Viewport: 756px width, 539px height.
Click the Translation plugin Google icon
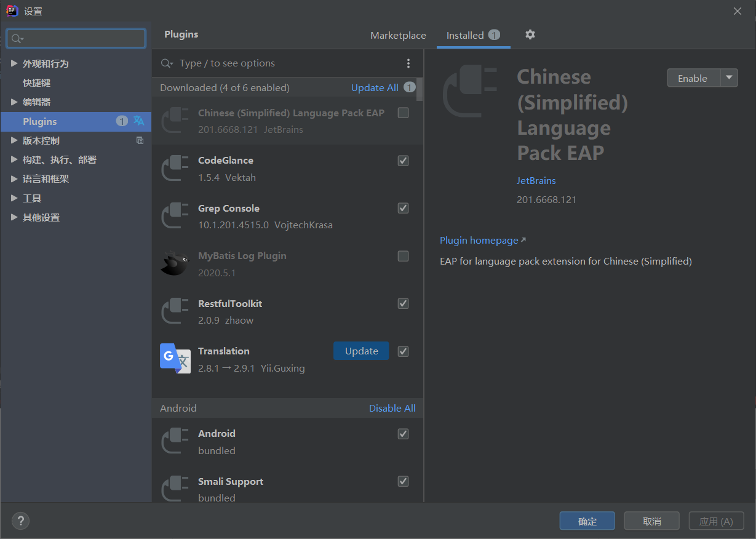coord(175,358)
